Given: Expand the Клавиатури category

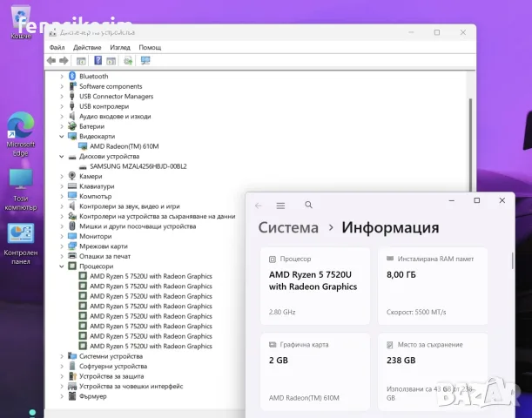Looking at the screenshot, I should (x=62, y=186).
